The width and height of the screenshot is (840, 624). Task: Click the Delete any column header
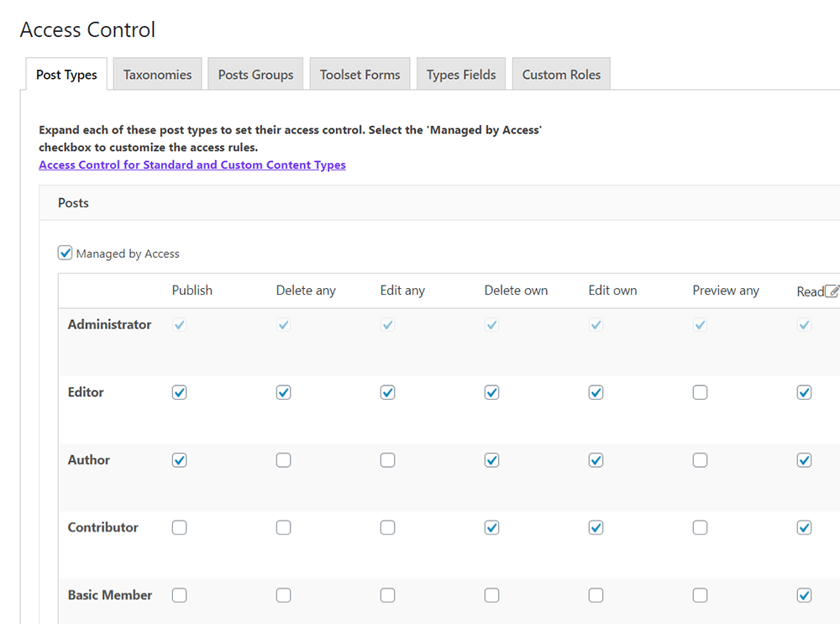pyautogui.click(x=306, y=291)
